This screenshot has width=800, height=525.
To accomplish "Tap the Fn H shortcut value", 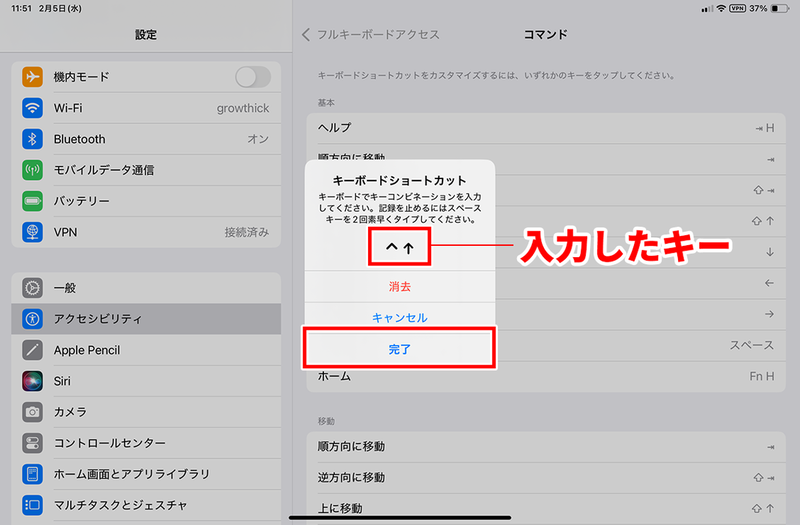I will 762,377.
